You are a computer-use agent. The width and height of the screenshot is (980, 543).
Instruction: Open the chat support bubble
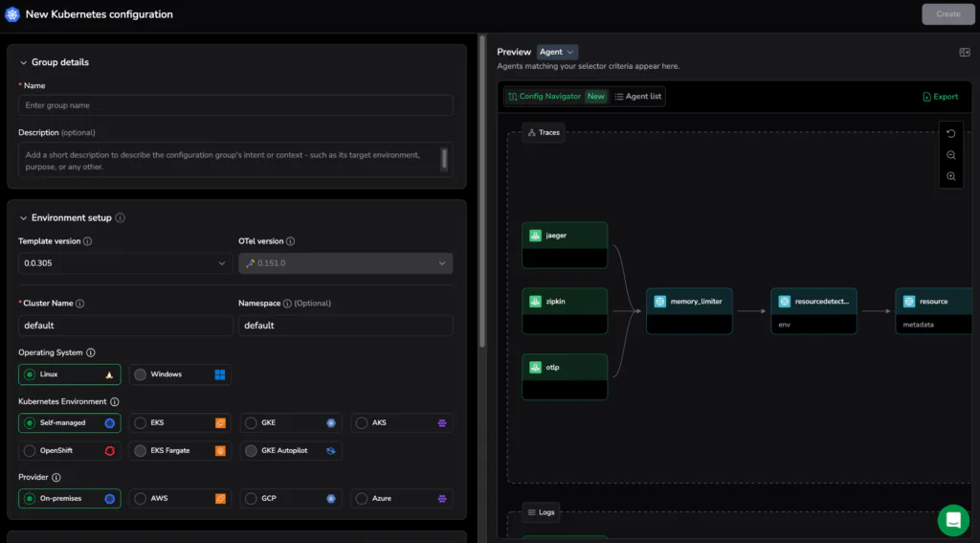tap(953, 520)
